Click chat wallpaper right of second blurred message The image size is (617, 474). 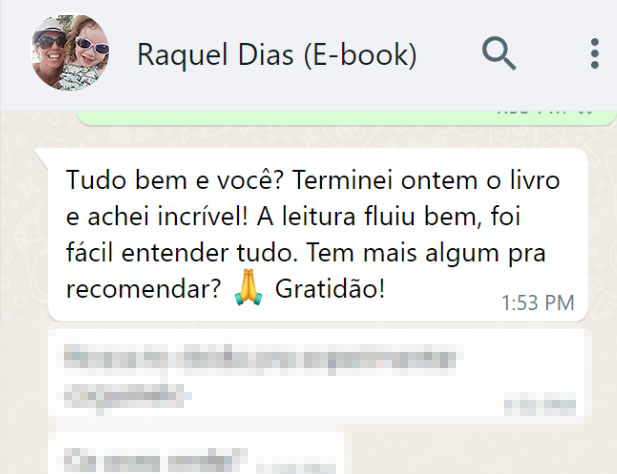480,452
